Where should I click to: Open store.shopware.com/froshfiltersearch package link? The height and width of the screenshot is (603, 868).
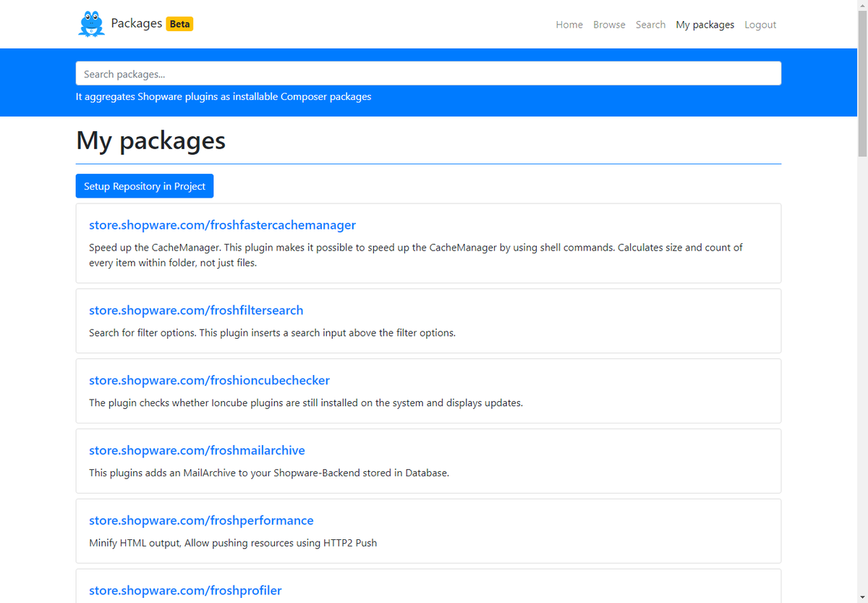pyautogui.click(x=196, y=311)
